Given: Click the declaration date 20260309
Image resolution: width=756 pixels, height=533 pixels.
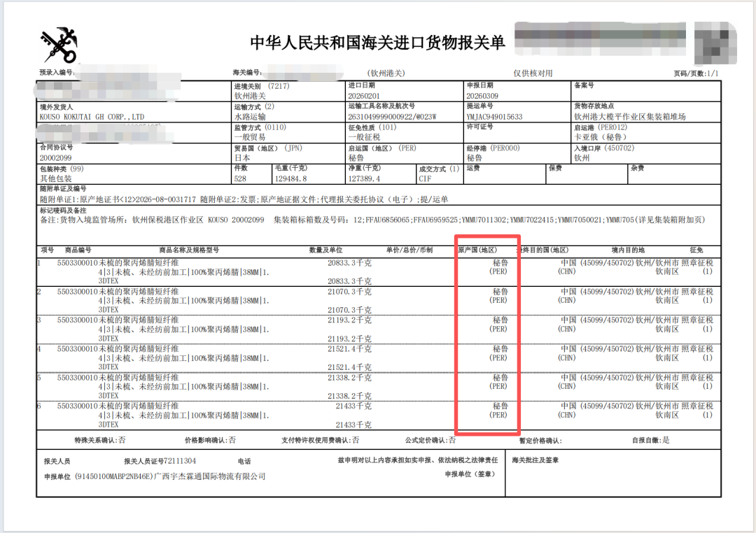Looking at the screenshot, I should [482, 96].
